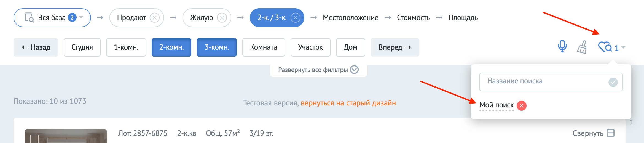This screenshot has width=644, height=143.
Task: Clear filters with the broom icon
Action: pos(582,47)
